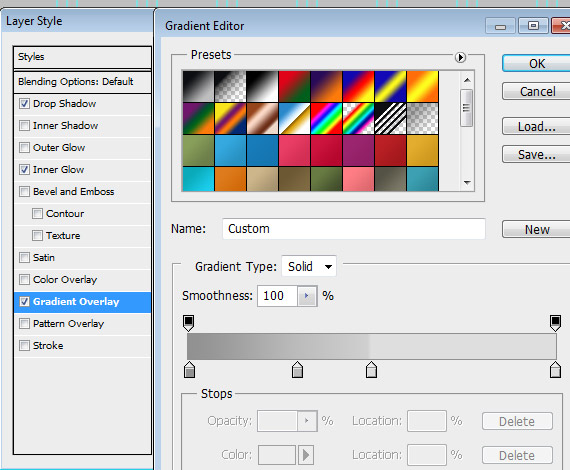Enable the Inner Shadow checkbox
The image size is (570, 470).
[24, 125]
